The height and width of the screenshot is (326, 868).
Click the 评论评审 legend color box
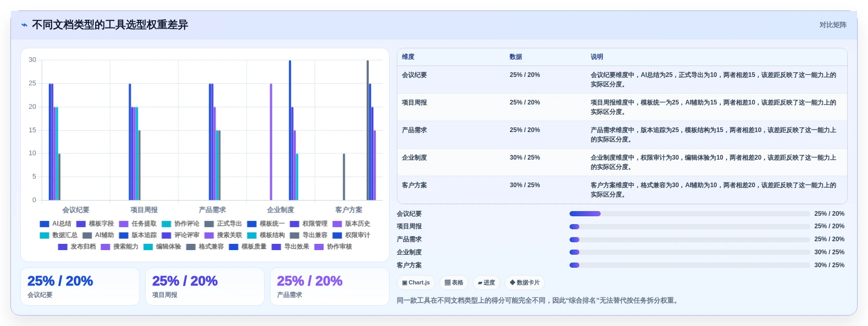click(x=166, y=236)
